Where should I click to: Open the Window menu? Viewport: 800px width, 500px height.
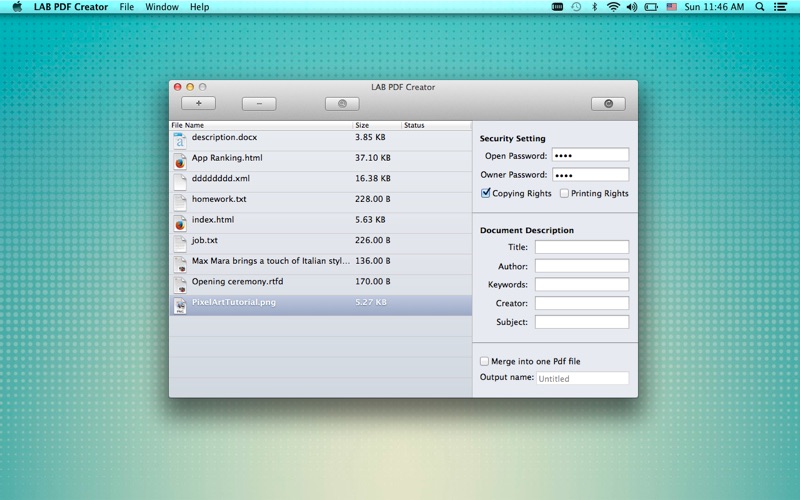(162, 7)
